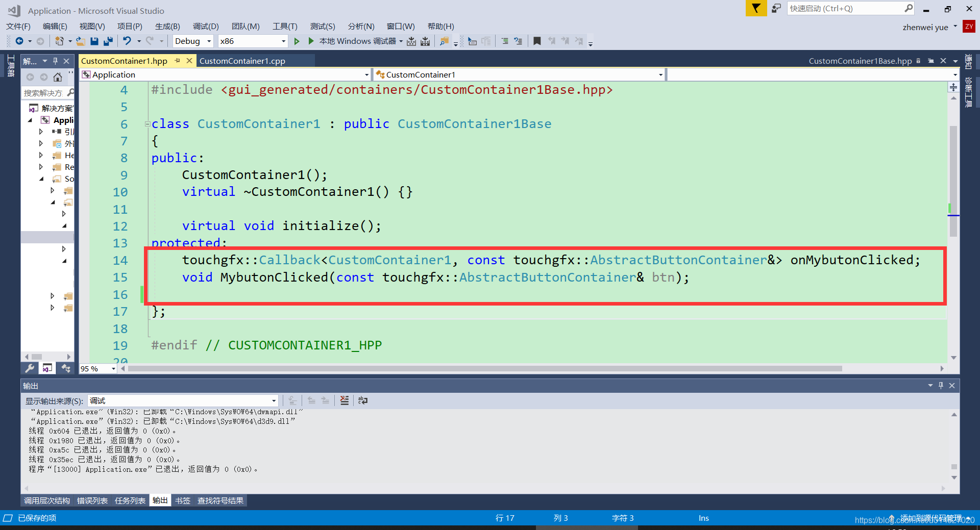Screen dimensions: 980x530
Task: Collapse the class CustomContainer1 code outline at line 6
Action: click(147, 124)
